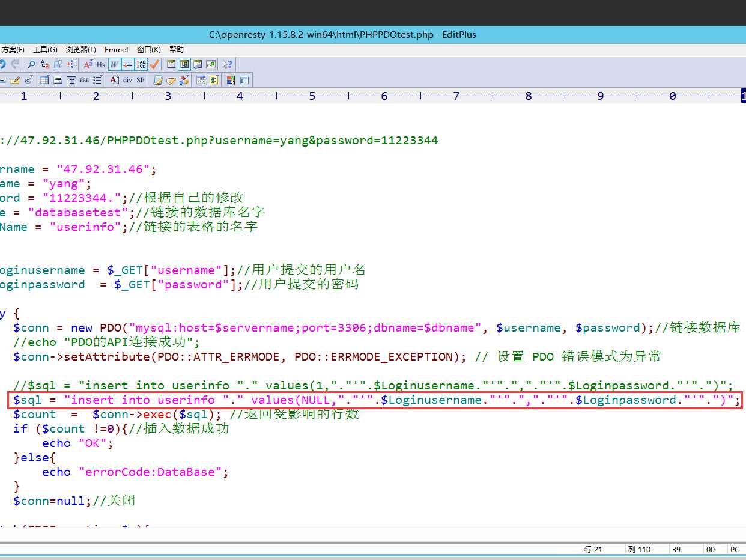
Task: Click the echo "errorCode:DataBase" line
Action: tap(135, 472)
